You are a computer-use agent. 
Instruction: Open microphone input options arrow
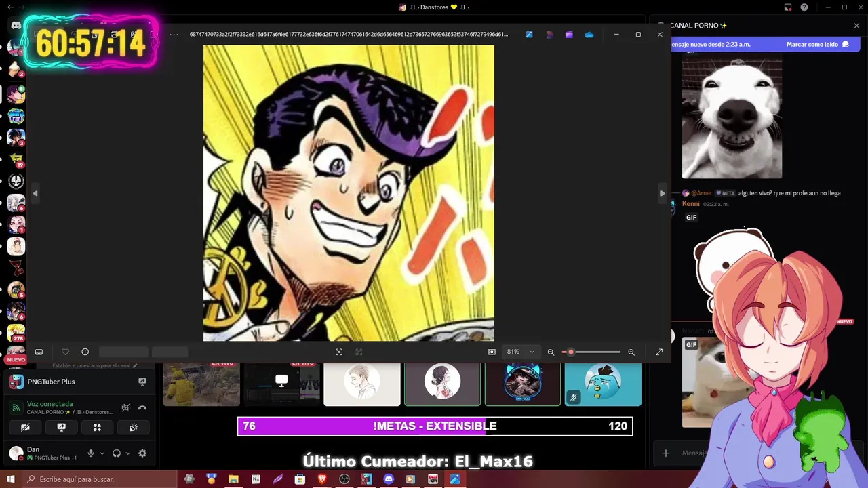click(102, 453)
